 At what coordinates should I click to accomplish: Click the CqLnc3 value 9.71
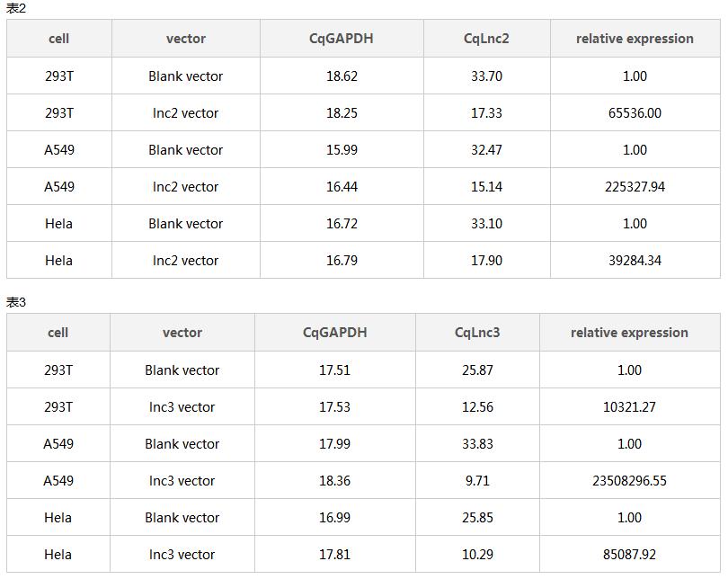pyautogui.click(x=477, y=481)
